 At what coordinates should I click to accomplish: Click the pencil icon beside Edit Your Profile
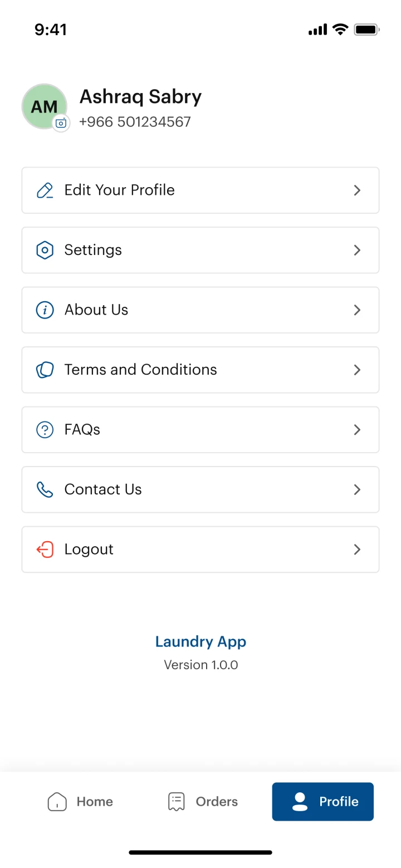coord(45,190)
